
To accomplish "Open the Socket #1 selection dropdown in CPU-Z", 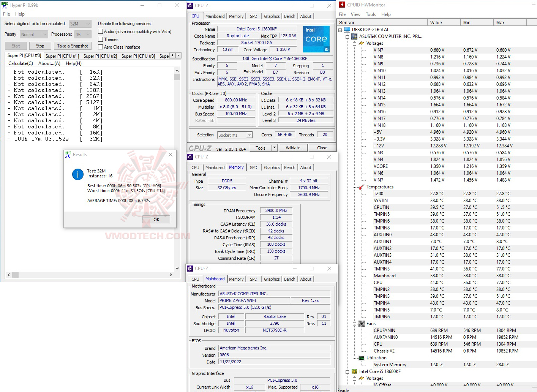I will 249,134.
